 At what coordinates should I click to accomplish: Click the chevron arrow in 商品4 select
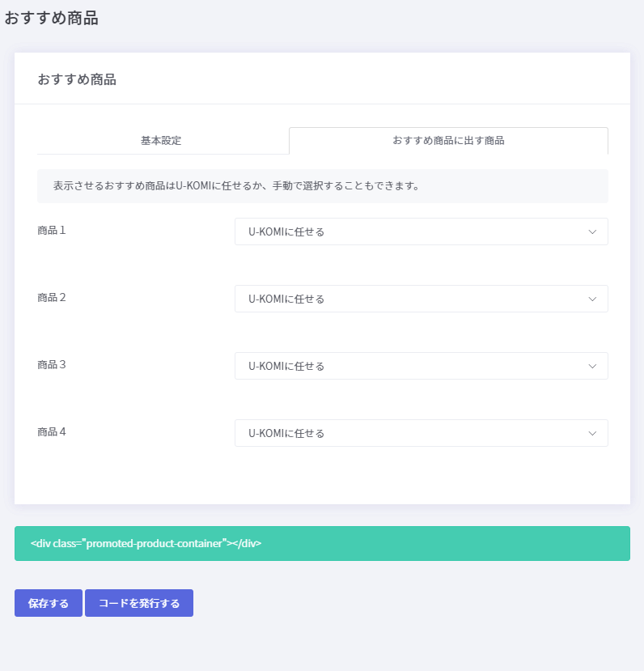(592, 434)
